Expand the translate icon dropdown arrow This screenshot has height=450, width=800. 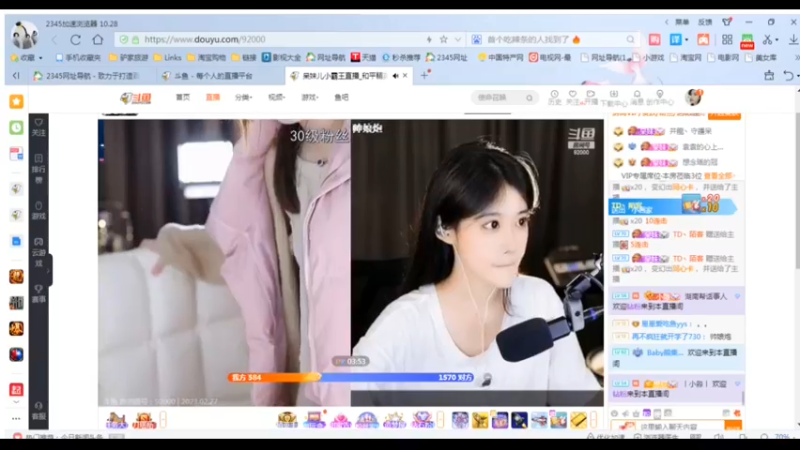[x=686, y=39]
